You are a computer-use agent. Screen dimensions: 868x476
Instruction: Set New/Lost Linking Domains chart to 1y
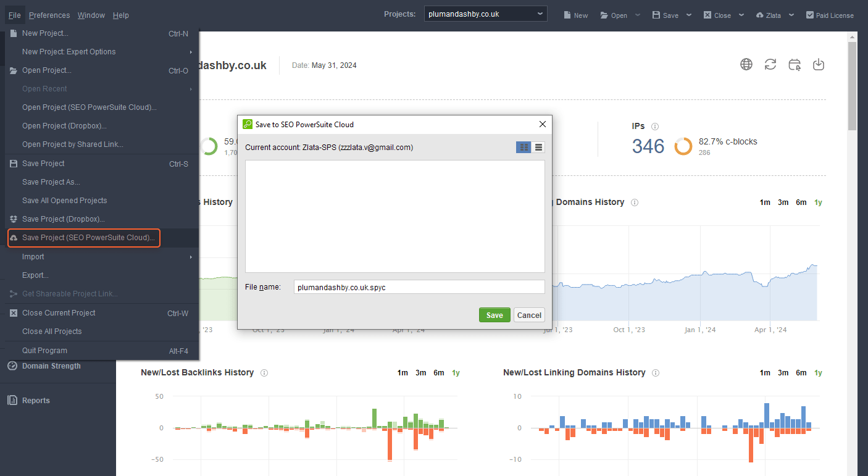coord(818,373)
